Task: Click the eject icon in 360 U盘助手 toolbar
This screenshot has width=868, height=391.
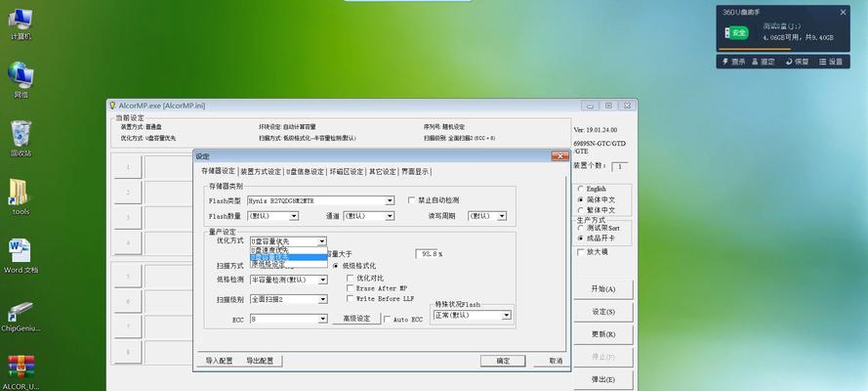Action: [x=755, y=62]
